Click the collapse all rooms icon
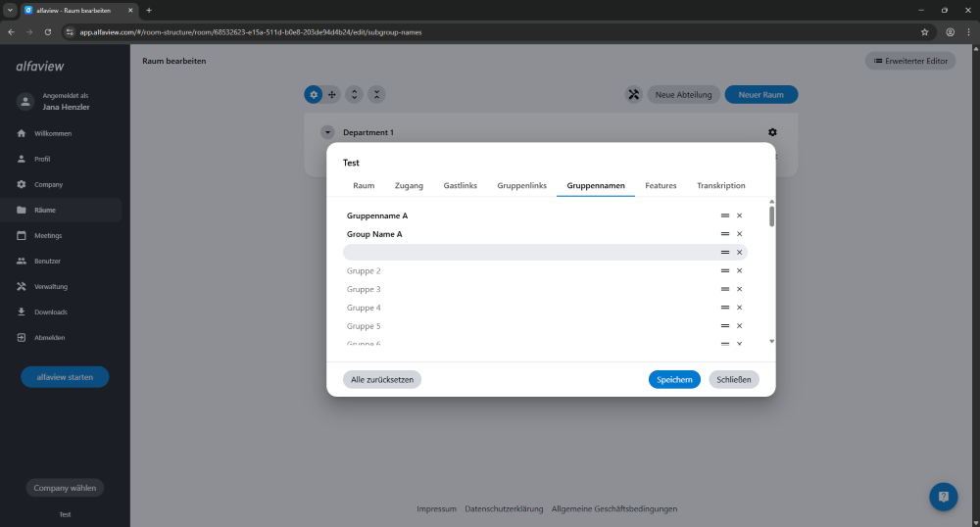This screenshot has width=980, height=527. click(376, 94)
